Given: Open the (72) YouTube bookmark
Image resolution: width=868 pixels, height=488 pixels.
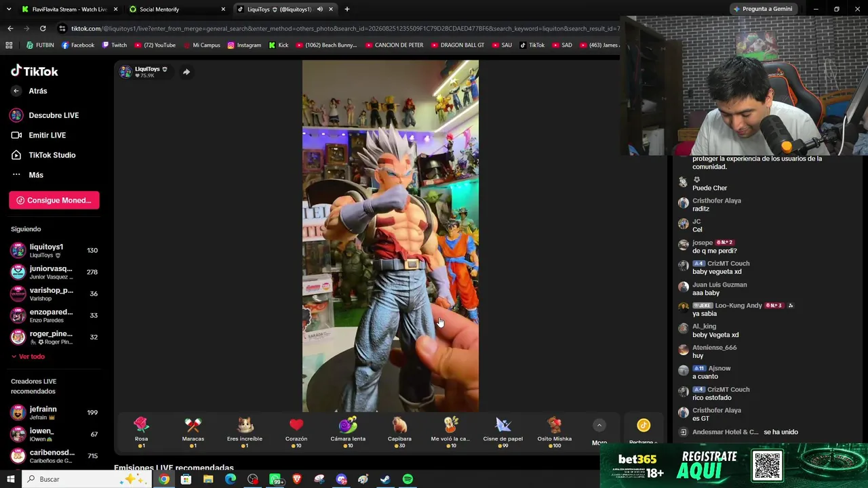Looking at the screenshot, I should tap(155, 45).
